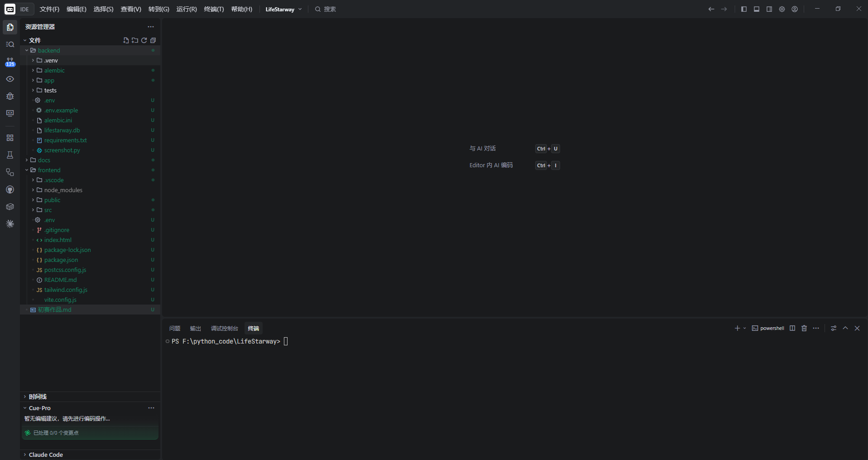
Task: Select the powershell terminal label
Action: coord(768,328)
